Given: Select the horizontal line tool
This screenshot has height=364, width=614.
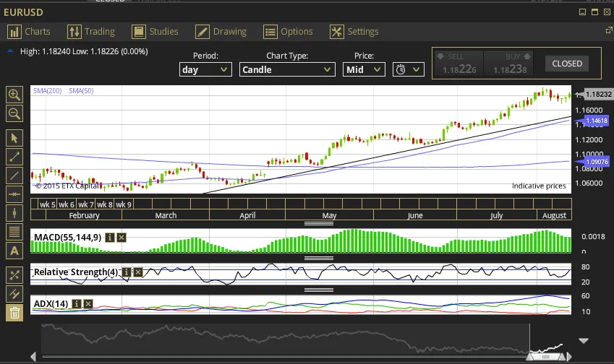Looking at the screenshot, I should 14,194.
